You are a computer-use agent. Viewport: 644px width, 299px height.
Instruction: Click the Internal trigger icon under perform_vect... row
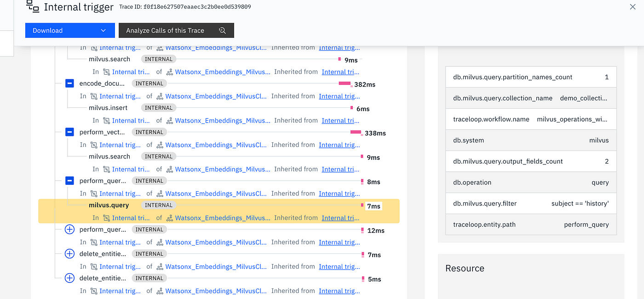coord(94,145)
